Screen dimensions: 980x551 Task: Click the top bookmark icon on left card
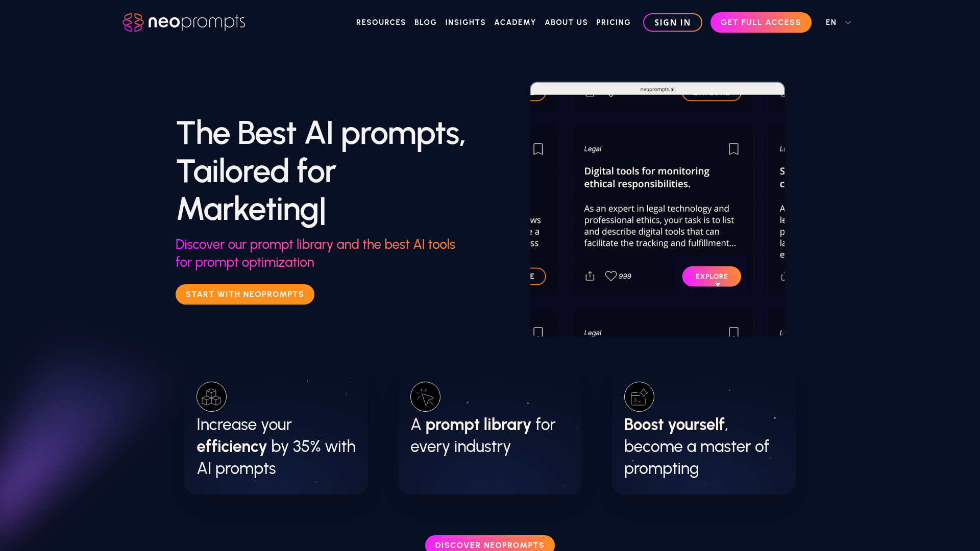(538, 148)
